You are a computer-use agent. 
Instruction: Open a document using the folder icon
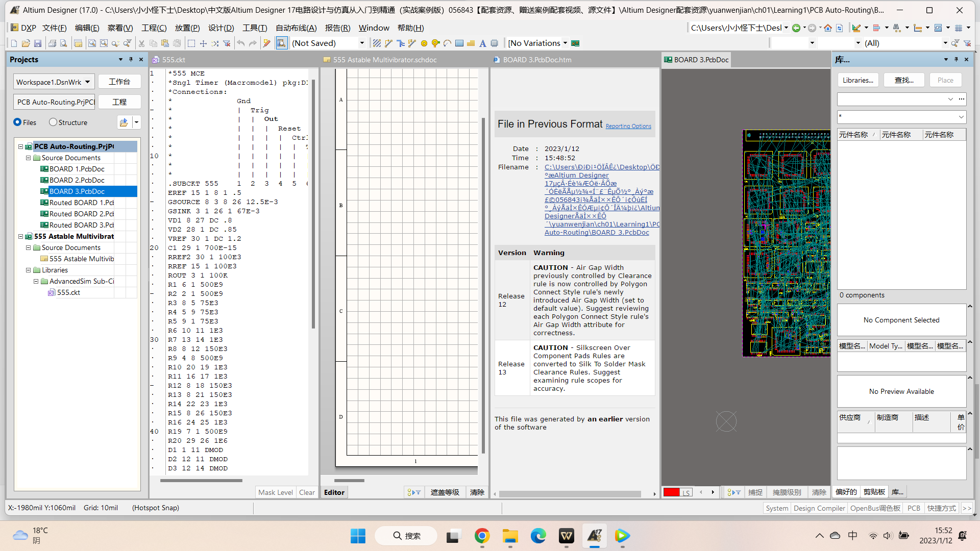click(x=26, y=43)
